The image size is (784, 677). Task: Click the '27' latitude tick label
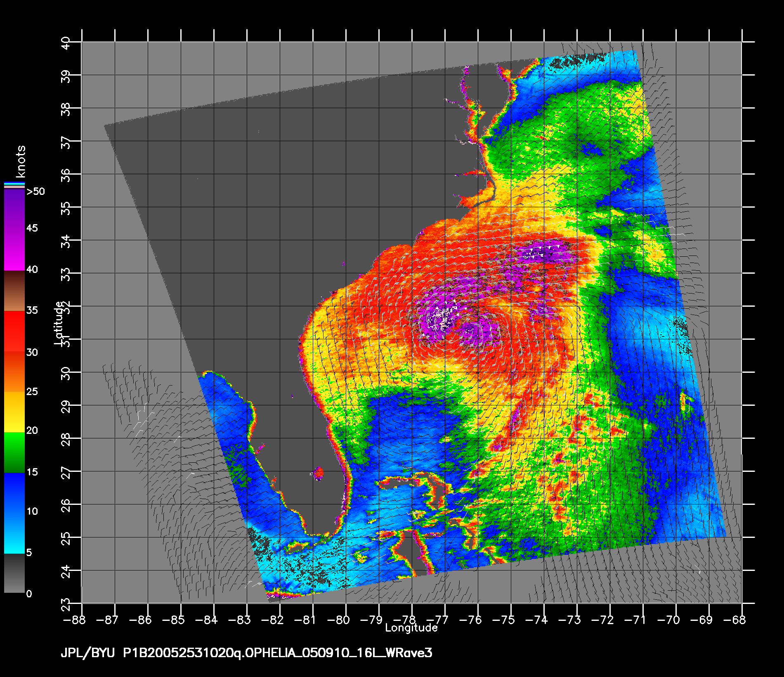pos(66,472)
